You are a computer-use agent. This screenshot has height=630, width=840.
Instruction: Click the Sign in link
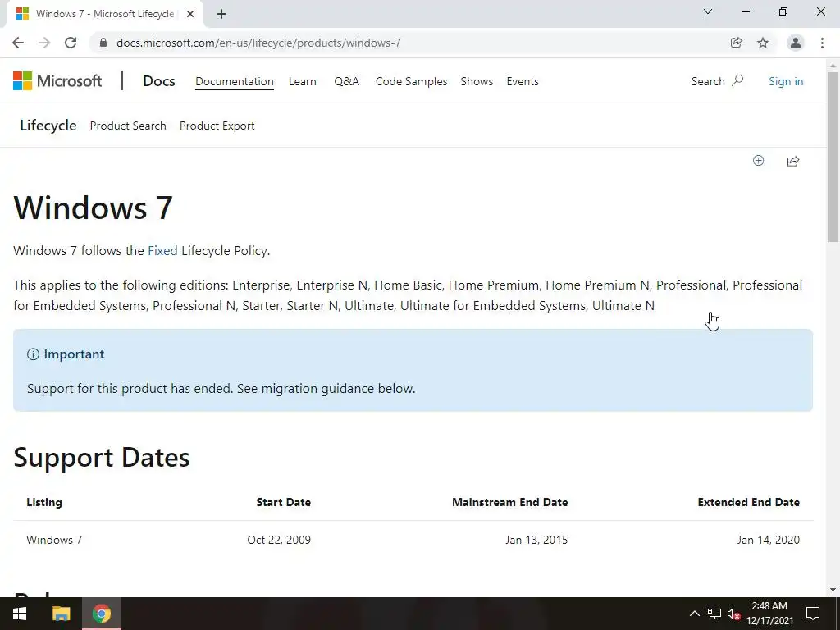pos(786,81)
